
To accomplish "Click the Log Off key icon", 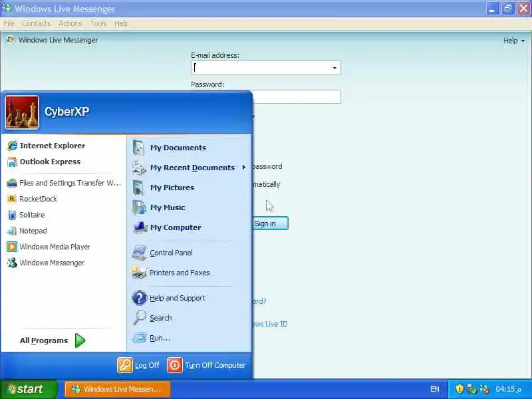I will click(125, 365).
